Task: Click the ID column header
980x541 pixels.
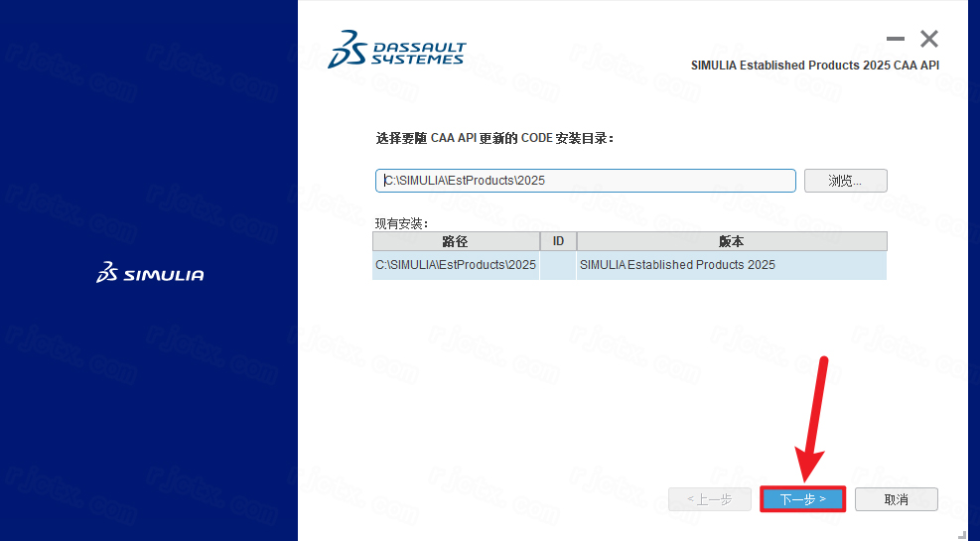Action: 558,241
